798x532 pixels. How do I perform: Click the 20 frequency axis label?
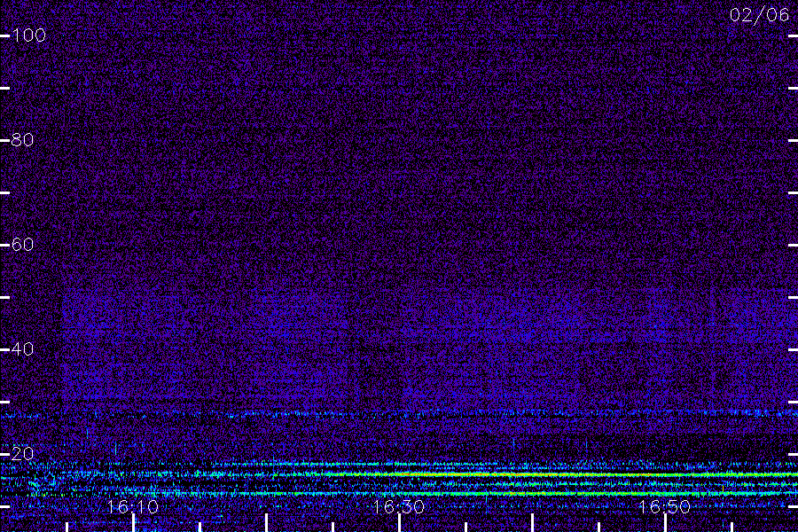point(22,454)
